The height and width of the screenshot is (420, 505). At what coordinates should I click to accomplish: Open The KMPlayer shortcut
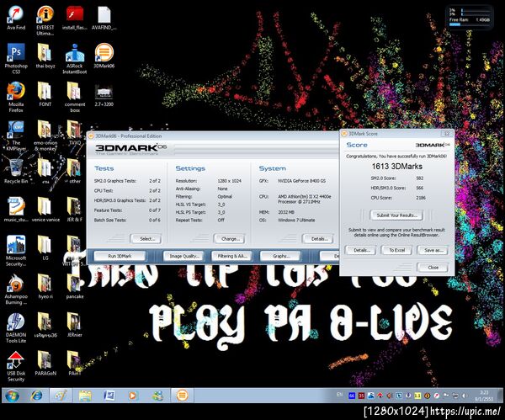tap(16, 136)
